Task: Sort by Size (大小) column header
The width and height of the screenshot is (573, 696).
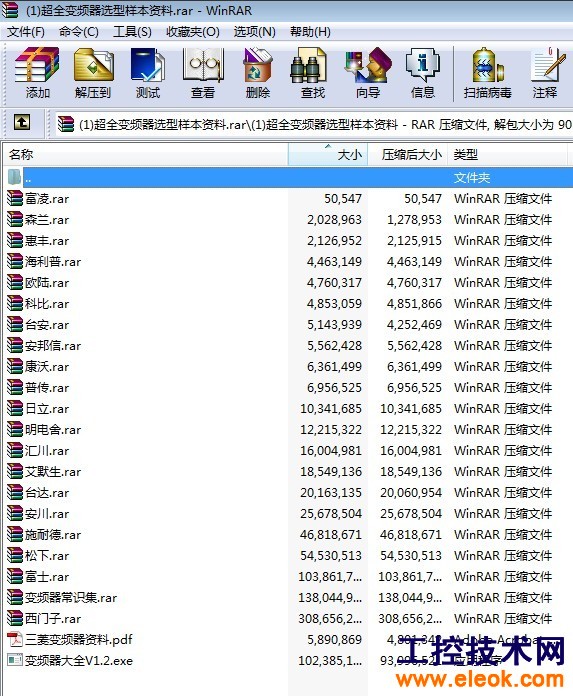Action: (x=328, y=154)
